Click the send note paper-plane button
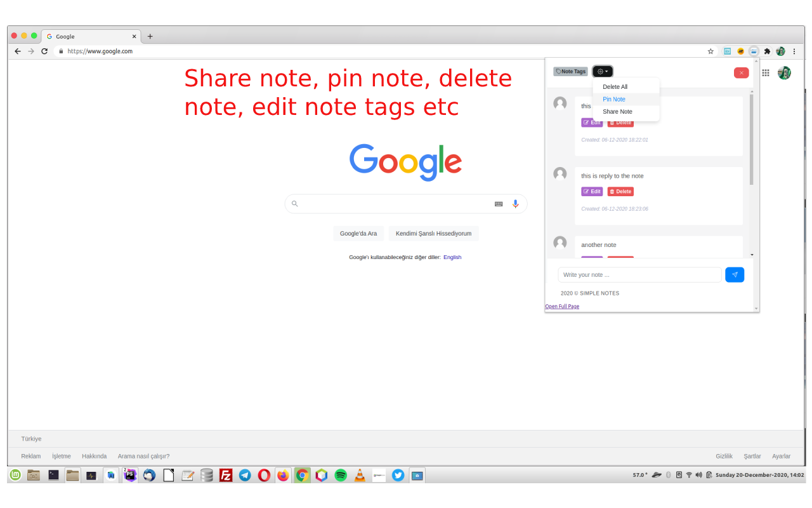The height and width of the screenshot is (508, 812). pyautogui.click(x=735, y=274)
